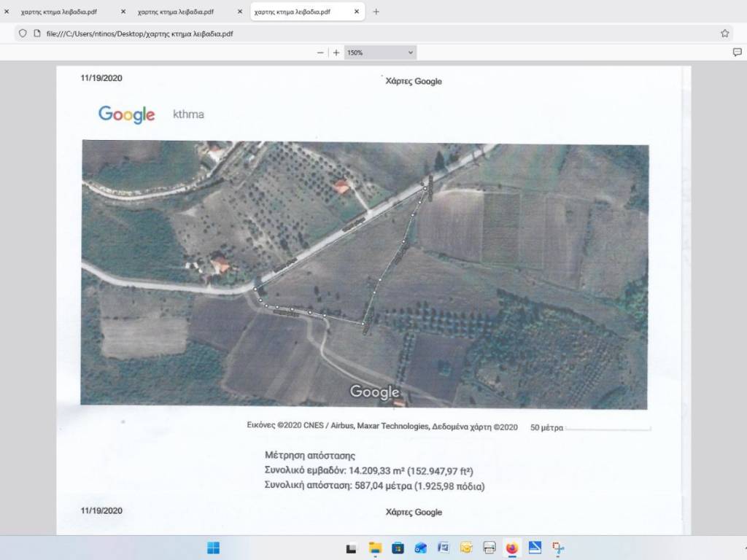Image resolution: width=747 pixels, height=560 pixels.
Task: Click the satellite map image in PDF
Action: [x=365, y=274]
